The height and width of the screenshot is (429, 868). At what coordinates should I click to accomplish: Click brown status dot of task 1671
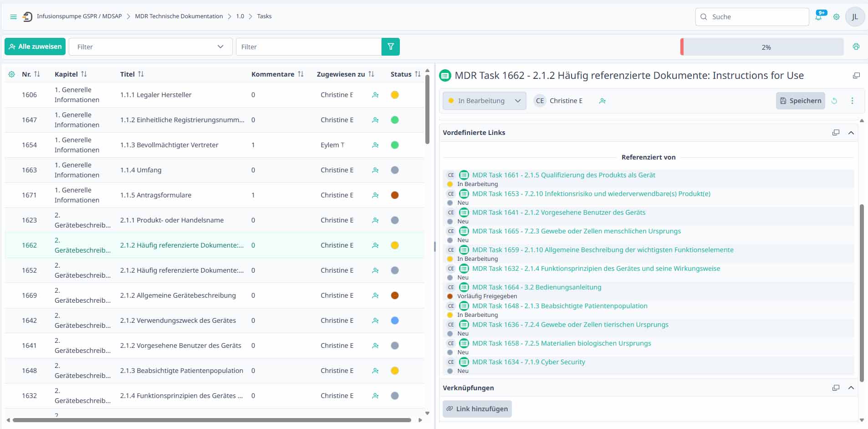(x=395, y=195)
